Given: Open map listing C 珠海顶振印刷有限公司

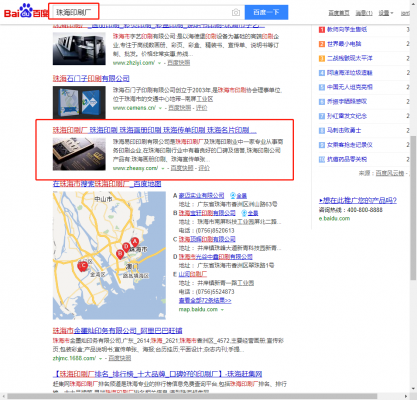Looking at the screenshot, I should point(207,239).
